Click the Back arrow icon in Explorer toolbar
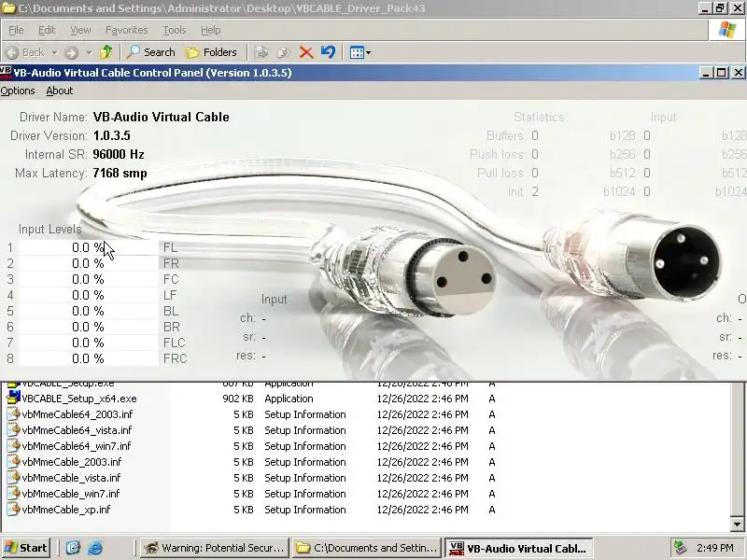 tap(13, 52)
